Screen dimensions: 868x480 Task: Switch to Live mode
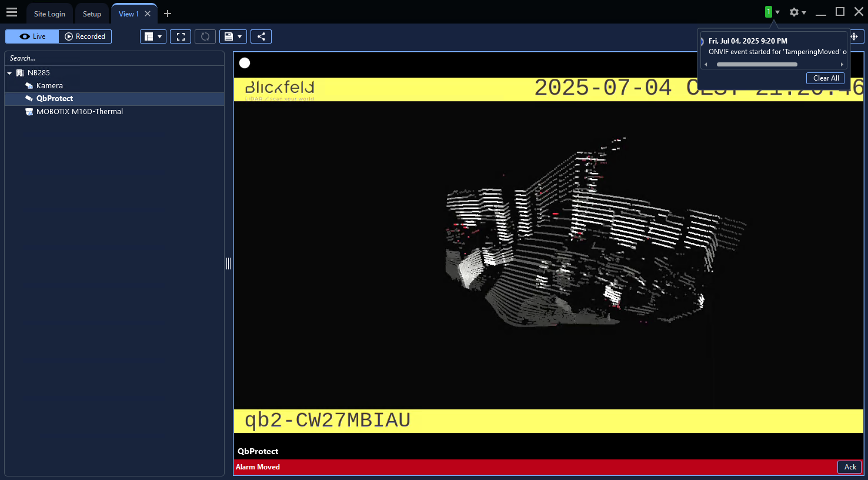click(x=32, y=36)
